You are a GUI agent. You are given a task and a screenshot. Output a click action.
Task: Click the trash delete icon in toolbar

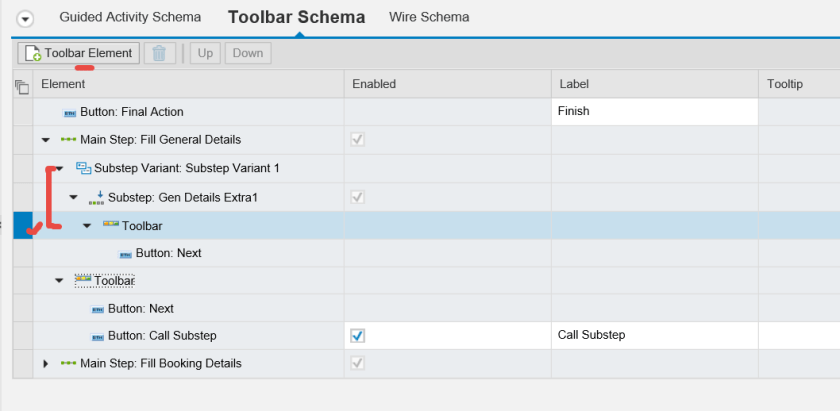(x=159, y=53)
